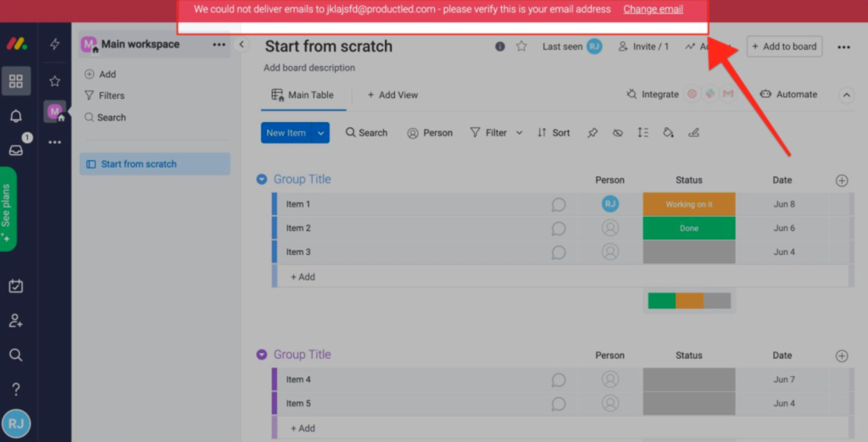
Task: Select the Main Table tab
Action: (x=303, y=95)
